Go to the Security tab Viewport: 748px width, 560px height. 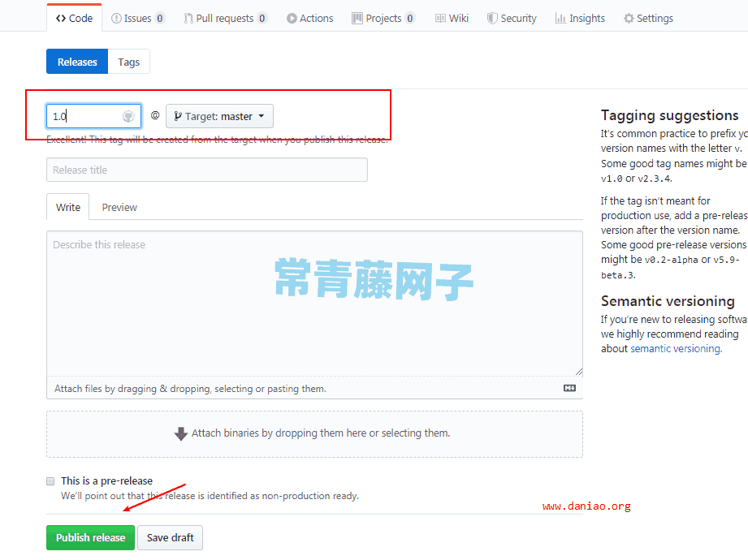512,18
